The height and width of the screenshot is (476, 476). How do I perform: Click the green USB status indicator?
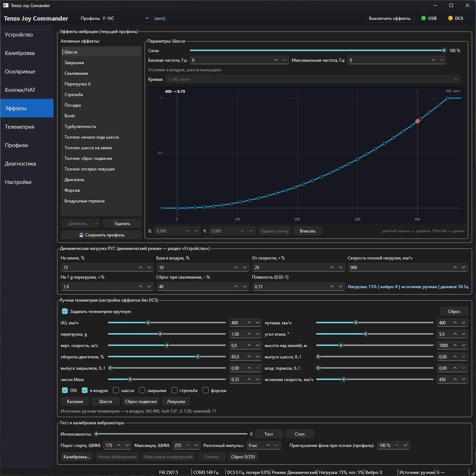(x=423, y=18)
